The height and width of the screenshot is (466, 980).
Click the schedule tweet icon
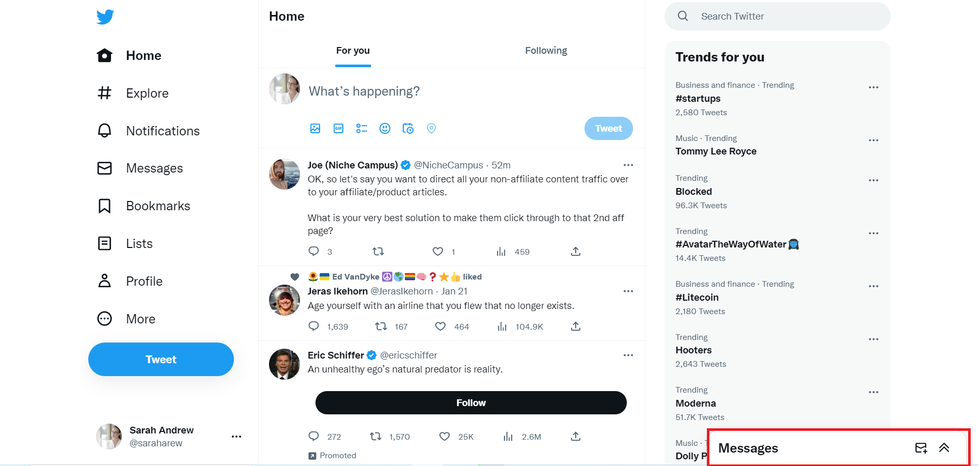pos(408,128)
